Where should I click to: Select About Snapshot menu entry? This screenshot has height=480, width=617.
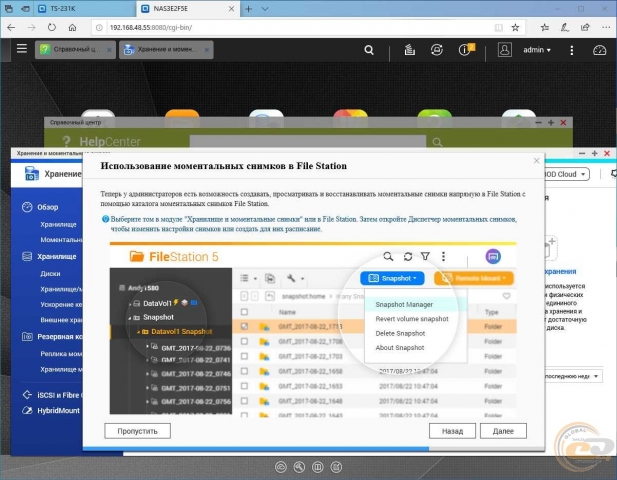coord(400,347)
